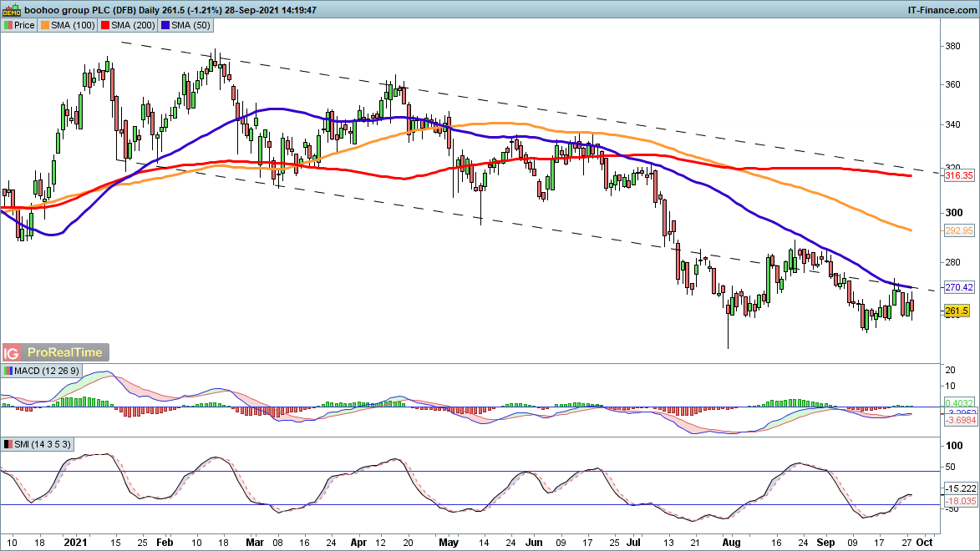Click the 0.4032 MACD histogram value

959,403
